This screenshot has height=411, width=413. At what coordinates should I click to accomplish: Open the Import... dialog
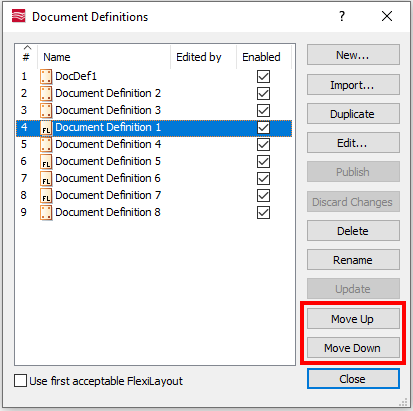pos(353,85)
